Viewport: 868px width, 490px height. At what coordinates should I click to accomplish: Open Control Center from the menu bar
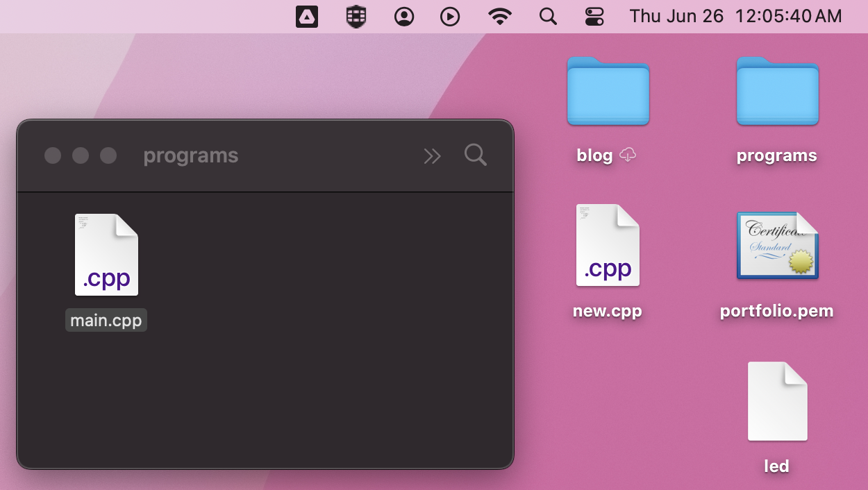[596, 16]
